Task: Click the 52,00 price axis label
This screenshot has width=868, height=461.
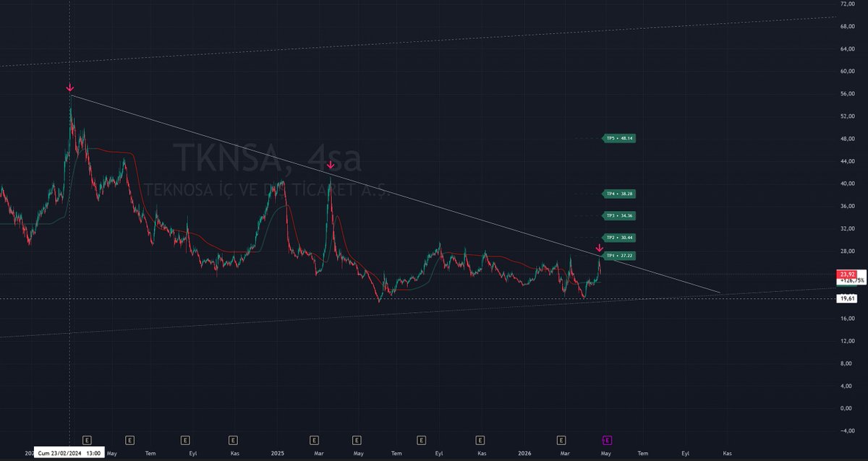Action: (x=848, y=116)
